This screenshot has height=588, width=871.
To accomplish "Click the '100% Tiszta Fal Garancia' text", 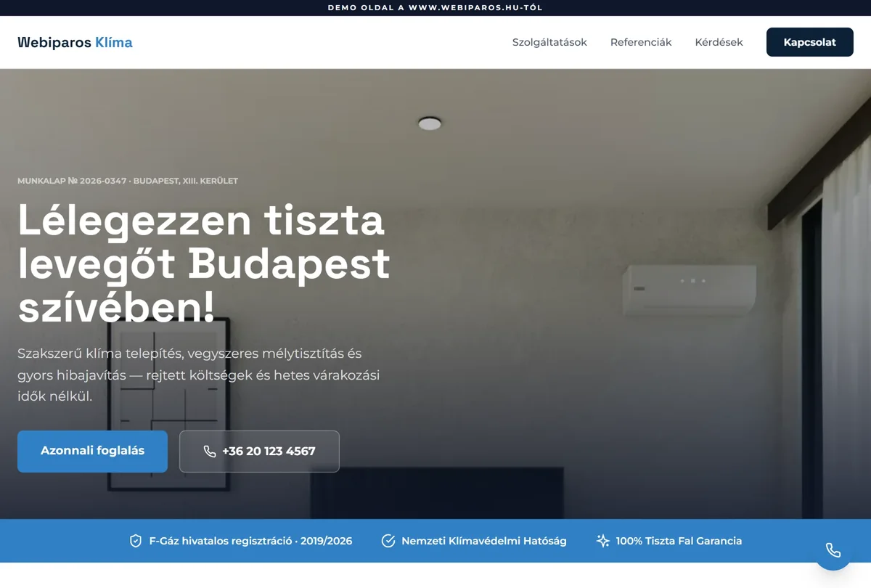I will 679,541.
